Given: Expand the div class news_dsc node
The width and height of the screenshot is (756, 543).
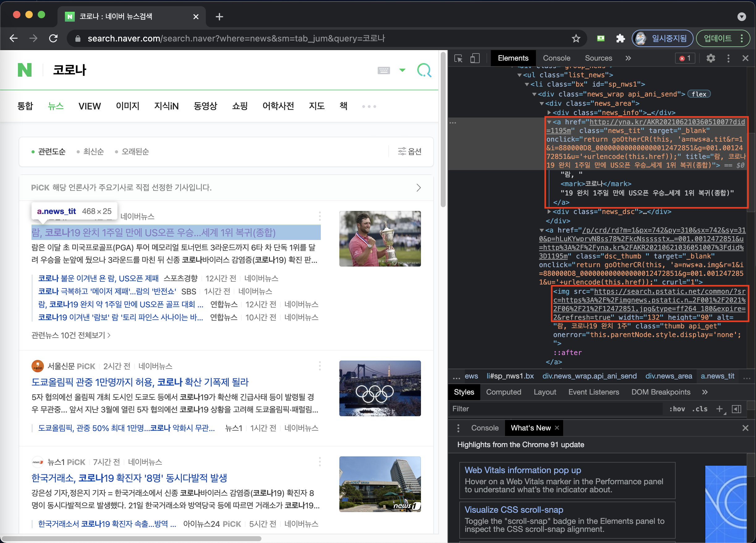Looking at the screenshot, I should coord(549,212).
